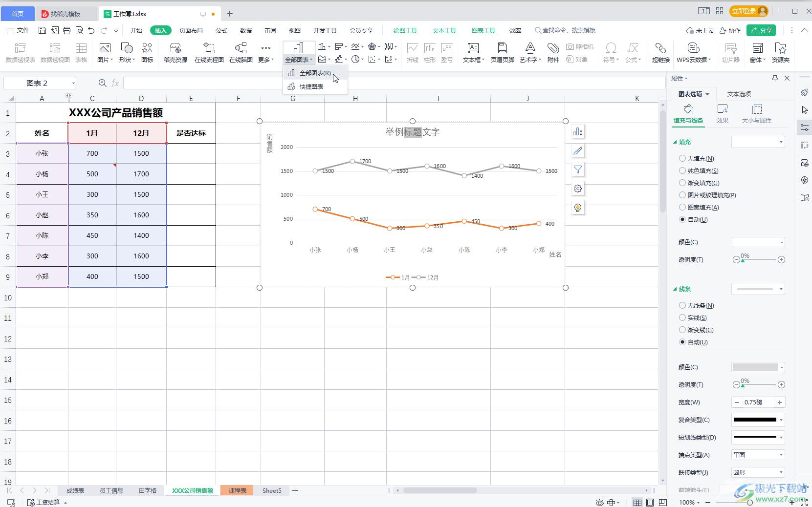Open the 复合类型(C) dropdown

pyautogui.click(x=758, y=420)
